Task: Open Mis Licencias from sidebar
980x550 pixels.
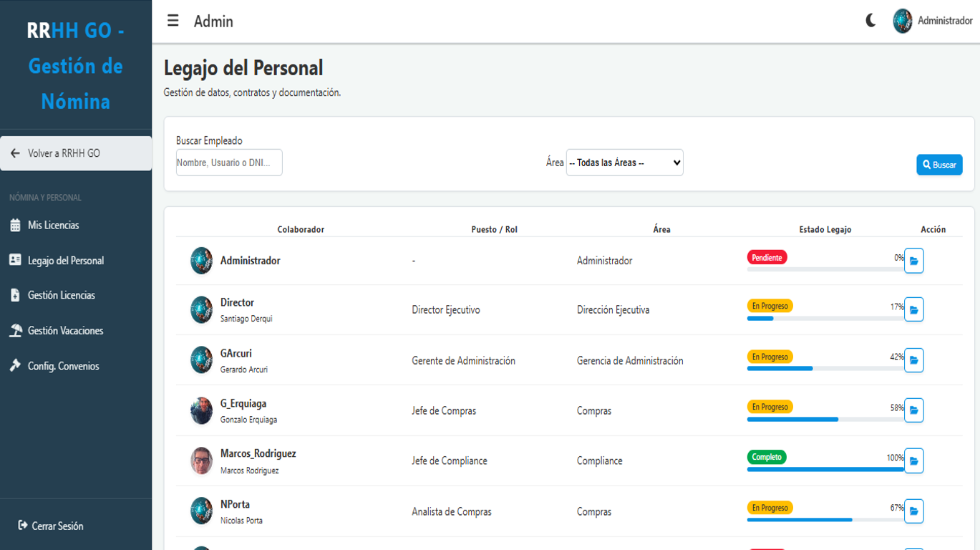Action: pos(53,226)
